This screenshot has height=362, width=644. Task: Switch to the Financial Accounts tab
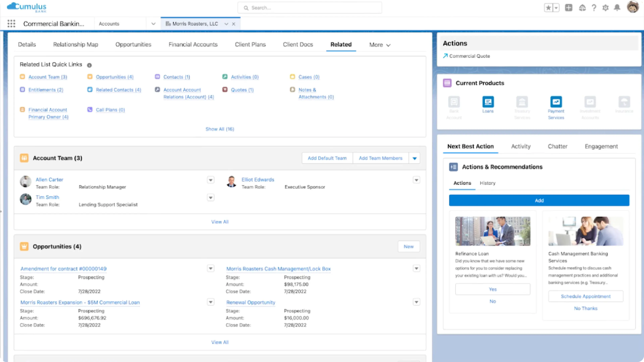(x=193, y=44)
